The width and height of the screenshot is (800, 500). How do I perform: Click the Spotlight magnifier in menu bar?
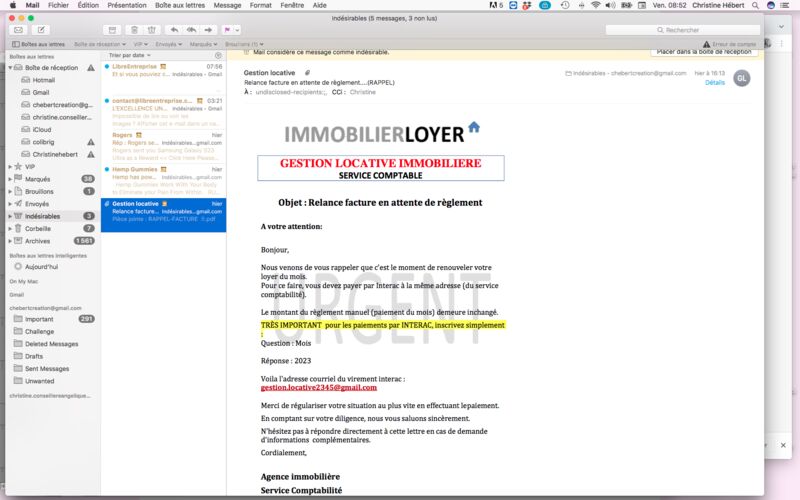[x=755, y=5]
